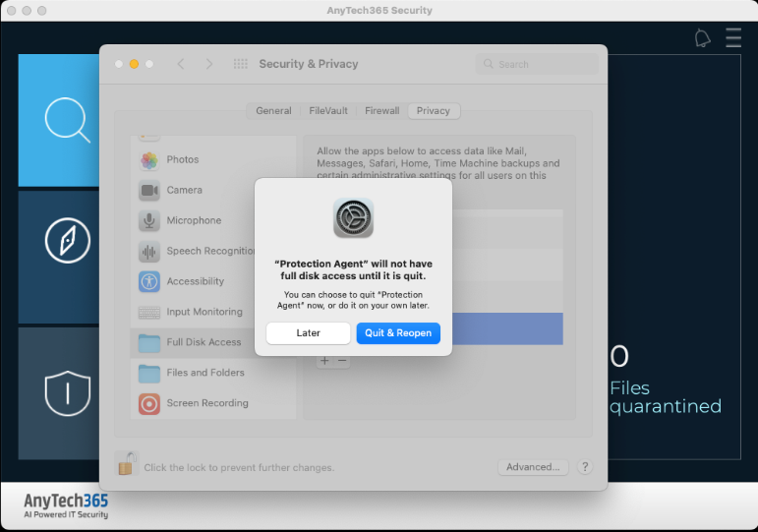The width and height of the screenshot is (758, 532).
Task: Open the shield protection tile in AnyTech365
Action: (58, 393)
